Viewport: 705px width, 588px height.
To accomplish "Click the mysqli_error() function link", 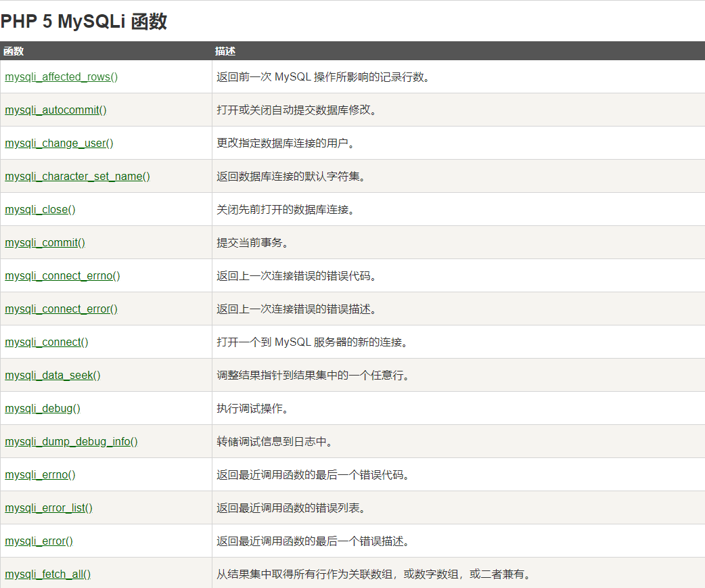I will point(39,541).
